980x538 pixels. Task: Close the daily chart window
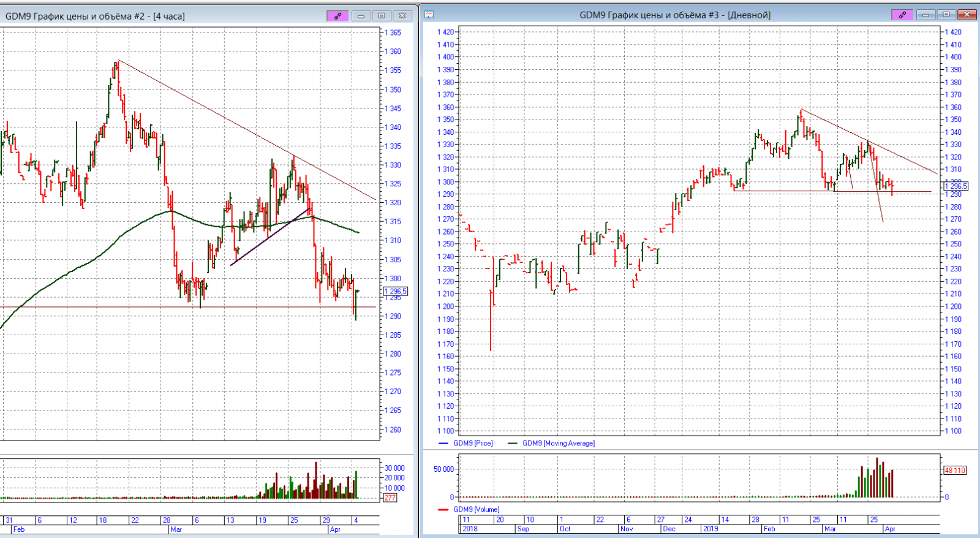(x=967, y=15)
